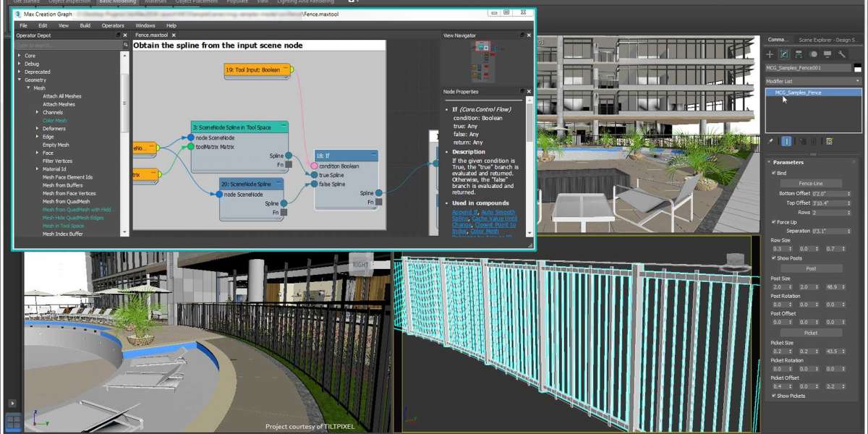Open the Modify tab in command panel

coord(784,54)
